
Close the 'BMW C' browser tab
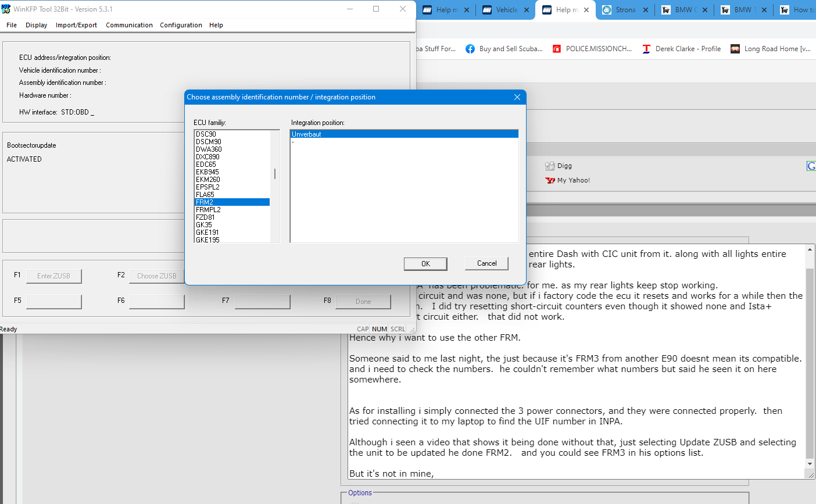(705, 10)
